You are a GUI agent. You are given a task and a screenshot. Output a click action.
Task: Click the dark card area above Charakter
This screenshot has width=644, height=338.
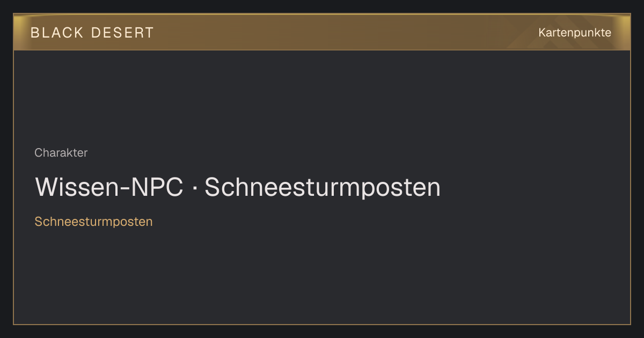click(322, 97)
